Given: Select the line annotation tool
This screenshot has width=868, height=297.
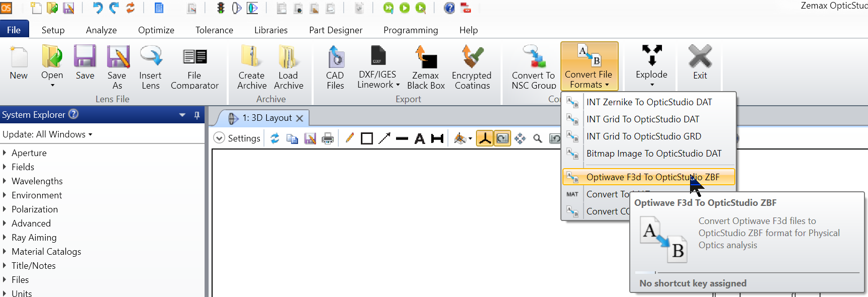Looking at the screenshot, I should (x=402, y=138).
